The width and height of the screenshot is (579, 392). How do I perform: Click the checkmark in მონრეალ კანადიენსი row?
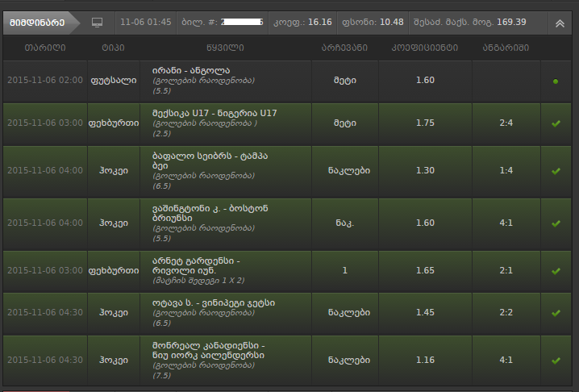556,361
